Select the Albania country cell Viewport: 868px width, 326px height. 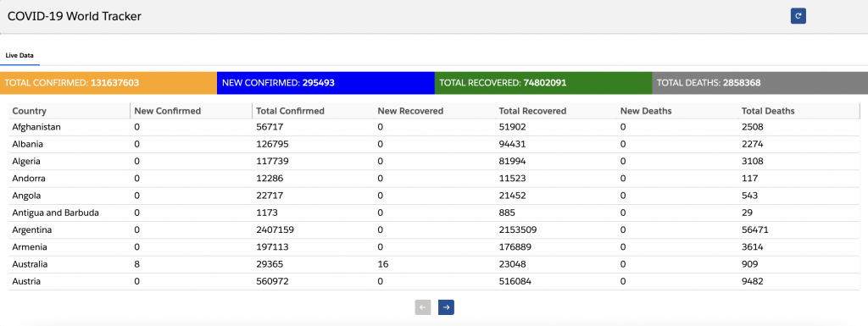point(28,144)
